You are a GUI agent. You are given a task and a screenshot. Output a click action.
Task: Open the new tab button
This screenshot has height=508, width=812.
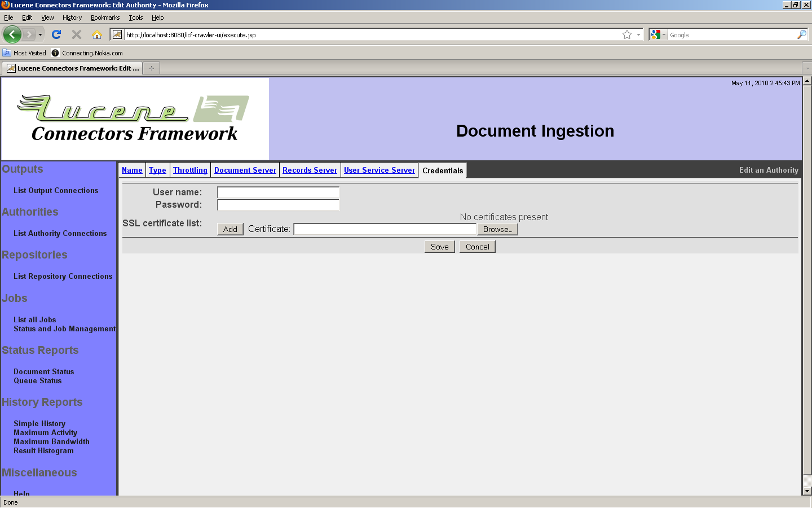click(x=151, y=68)
